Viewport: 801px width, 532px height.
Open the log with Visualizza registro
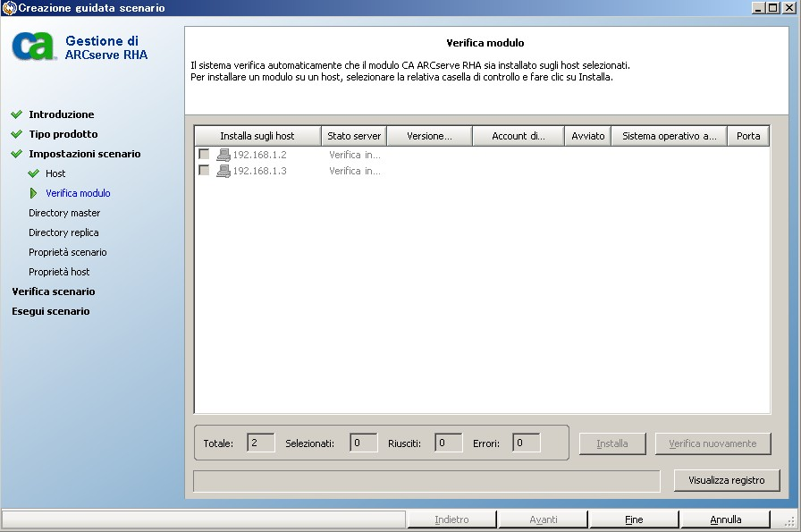tap(726, 480)
